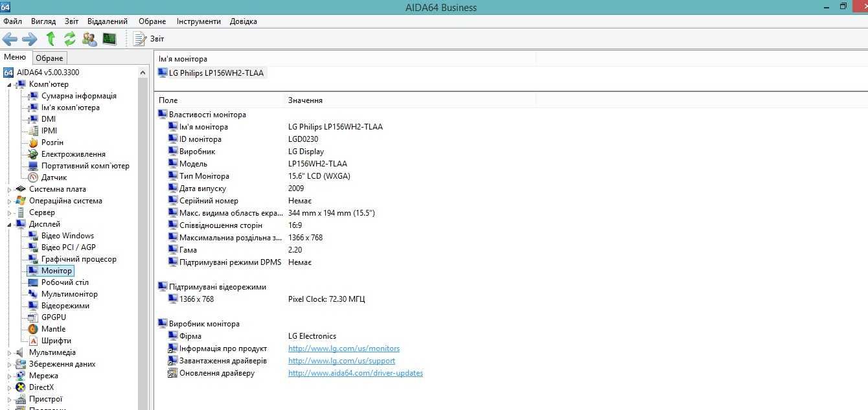Expand the Збереження даних tree node
This screenshot has height=410, width=868.
tap(10, 364)
